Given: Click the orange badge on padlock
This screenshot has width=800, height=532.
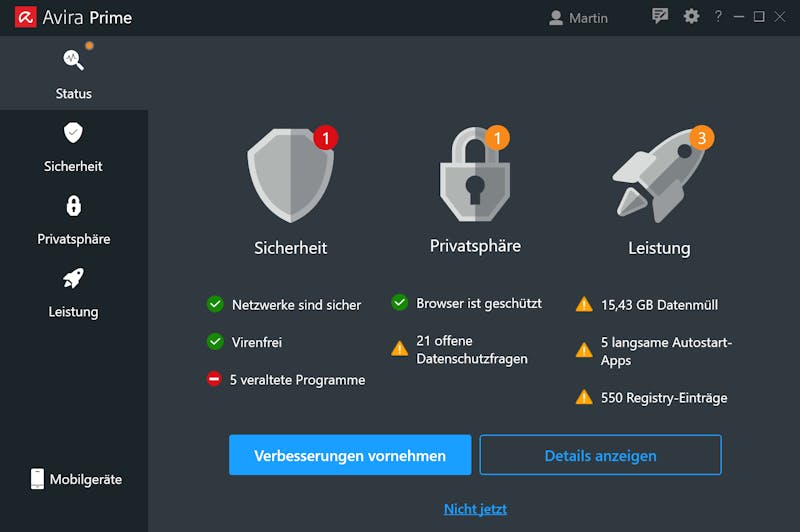Looking at the screenshot, I should [x=497, y=138].
